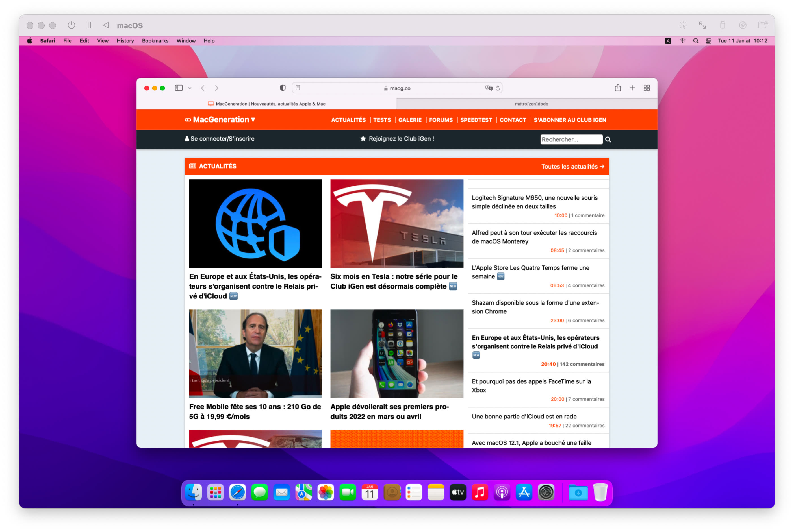Open the sidebar tab group dropdown chevron
Image resolution: width=794 pixels, height=532 pixels.
click(x=190, y=88)
